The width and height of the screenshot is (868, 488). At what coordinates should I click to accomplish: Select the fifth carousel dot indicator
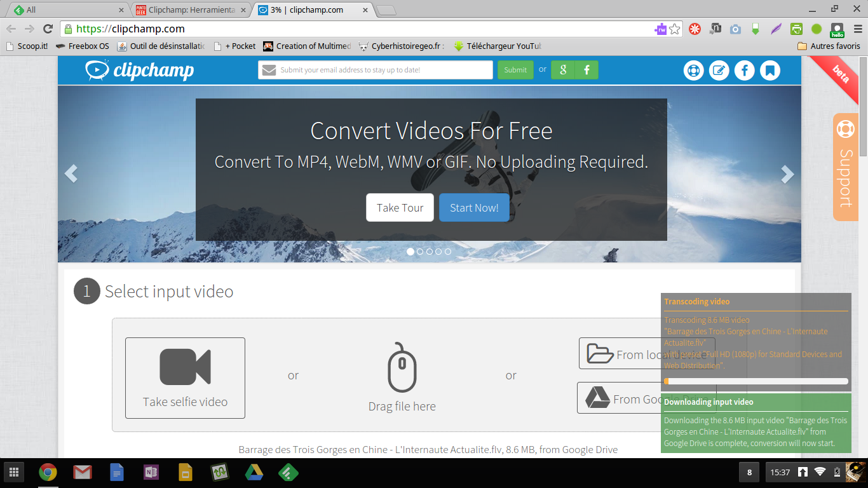coord(448,252)
